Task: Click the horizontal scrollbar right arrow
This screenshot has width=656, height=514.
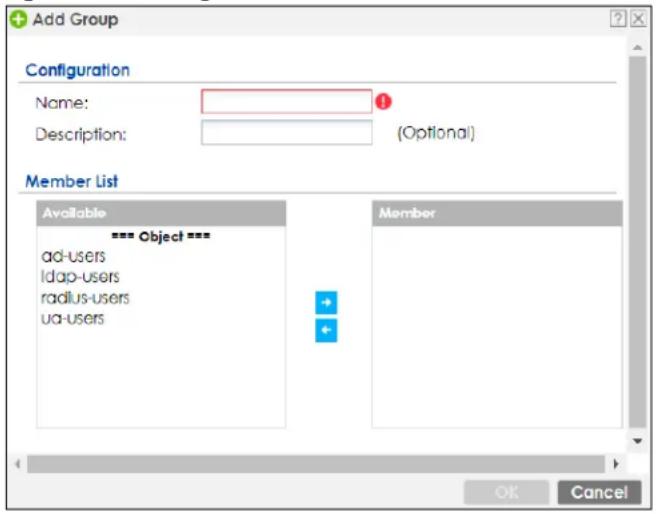Action: (x=616, y=464)
